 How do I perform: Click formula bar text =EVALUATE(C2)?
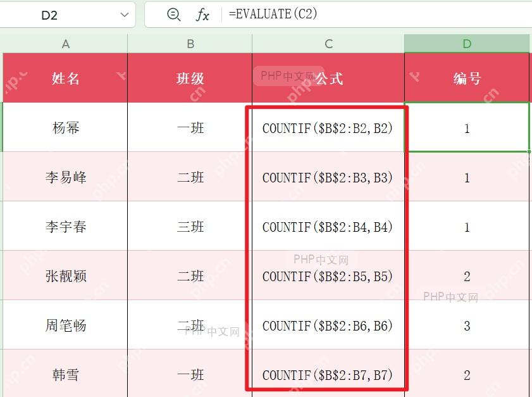(x=273, y=14)
